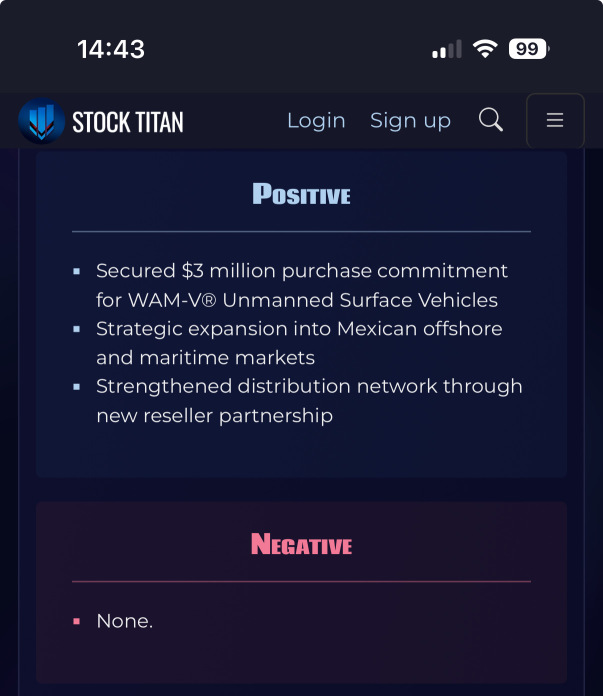Image resolution: width=603 pixels, height=696 pixels.
Task: Tap the $3 million purchase commitment bullet
Action: click(302, 285)
